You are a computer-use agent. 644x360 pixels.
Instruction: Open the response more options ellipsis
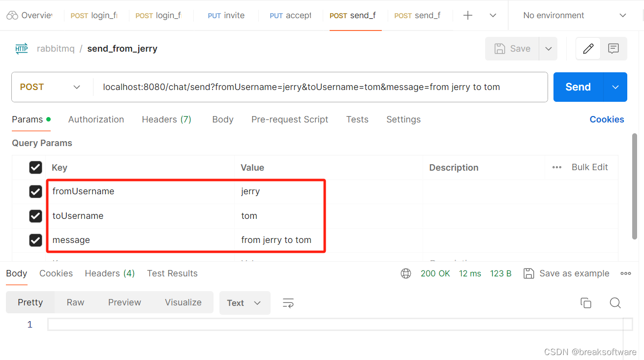click(626, 273)
